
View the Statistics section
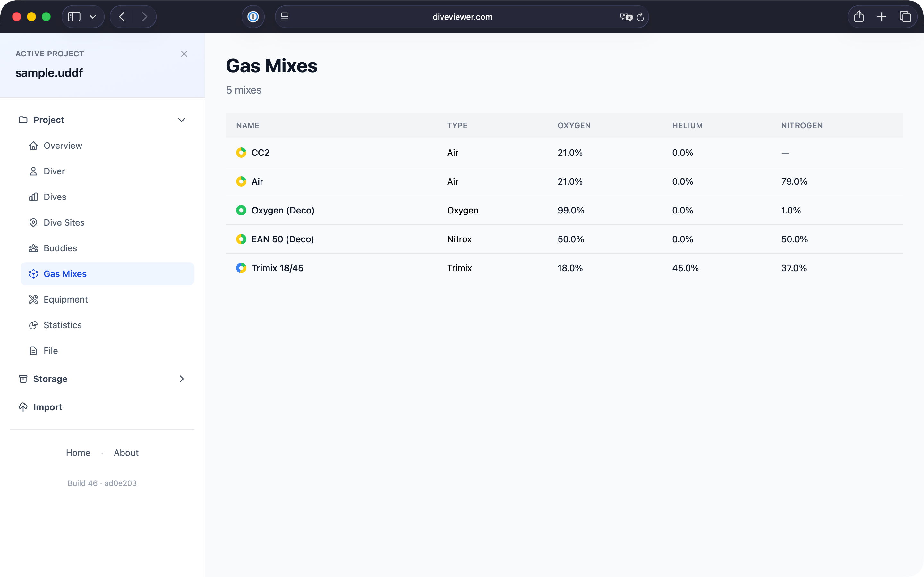[63, 325]
